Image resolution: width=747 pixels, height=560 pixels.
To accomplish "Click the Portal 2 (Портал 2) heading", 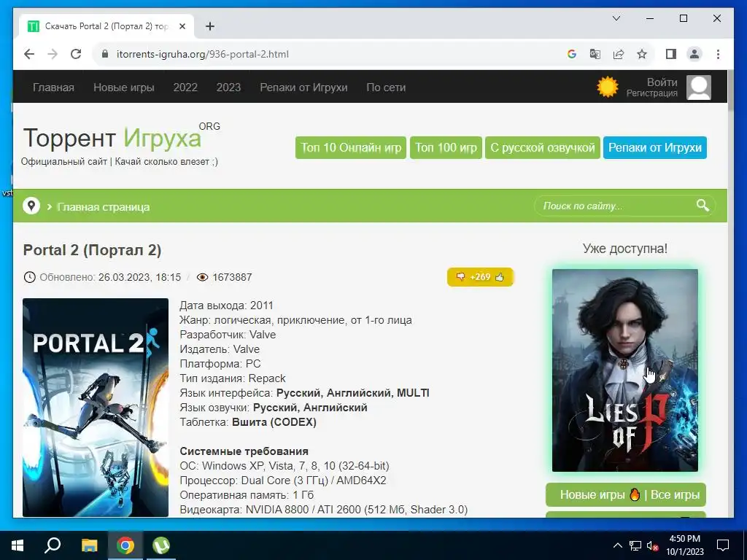I will coord(93,250).
